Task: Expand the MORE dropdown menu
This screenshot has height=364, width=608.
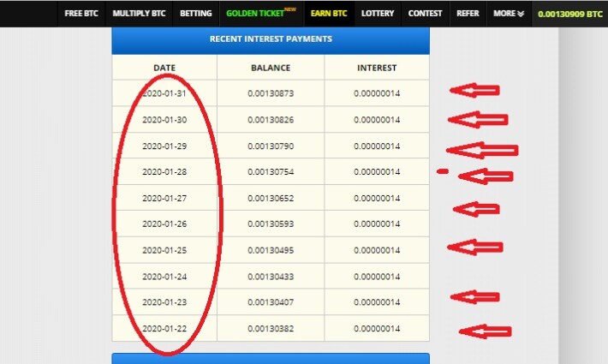Action: coord(509,14)
